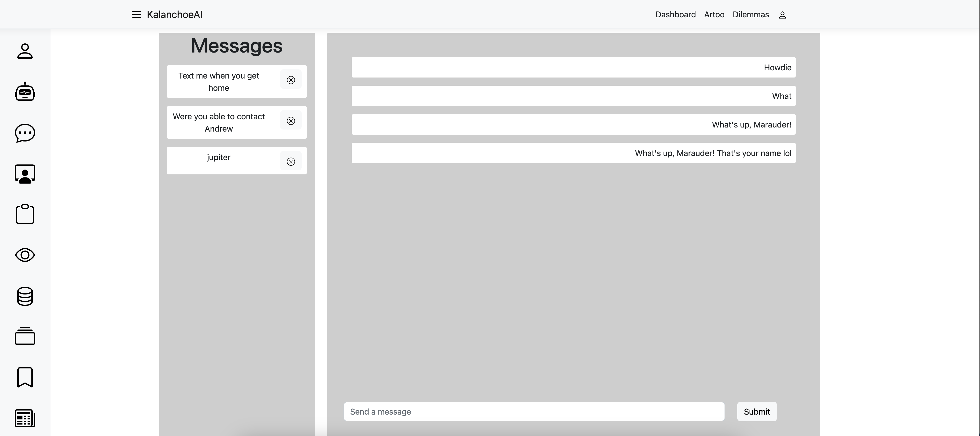Open user account icon in top navbar
This screenshot has height=436, width=980.
tap(782, 15)
